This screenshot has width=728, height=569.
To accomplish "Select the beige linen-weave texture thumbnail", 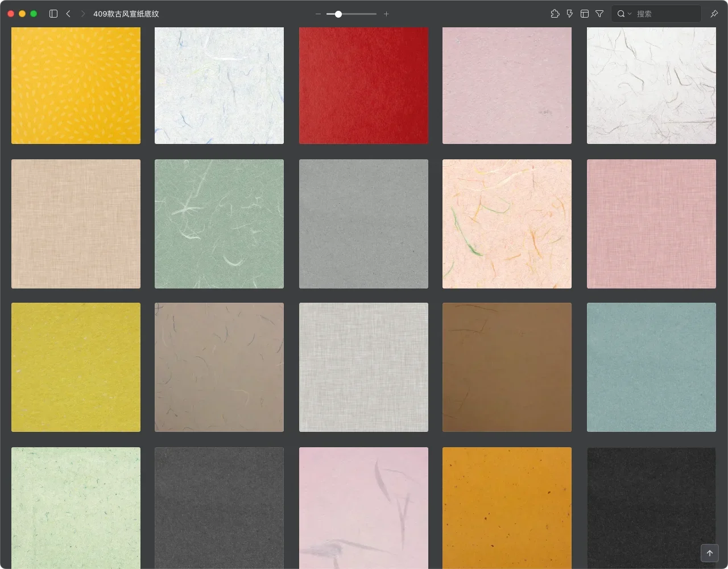I will (76, 224).
